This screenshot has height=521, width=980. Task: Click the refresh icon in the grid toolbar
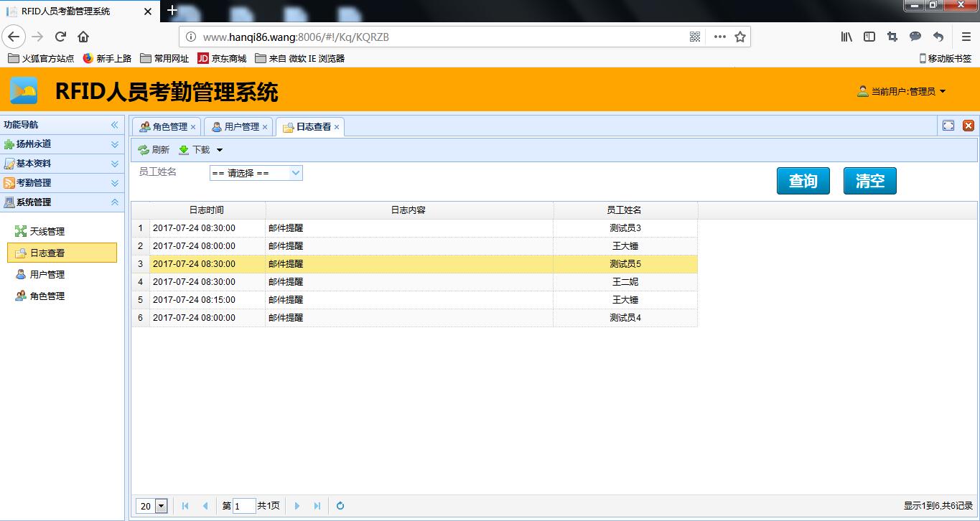pyautogui.click(x=153, y=150)
